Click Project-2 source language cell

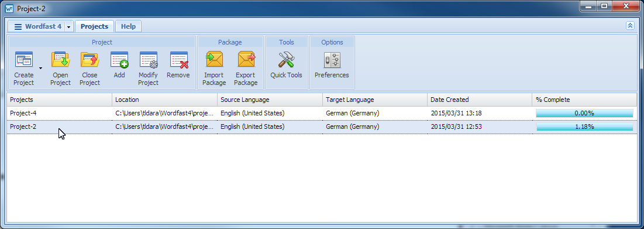point(270,127)
